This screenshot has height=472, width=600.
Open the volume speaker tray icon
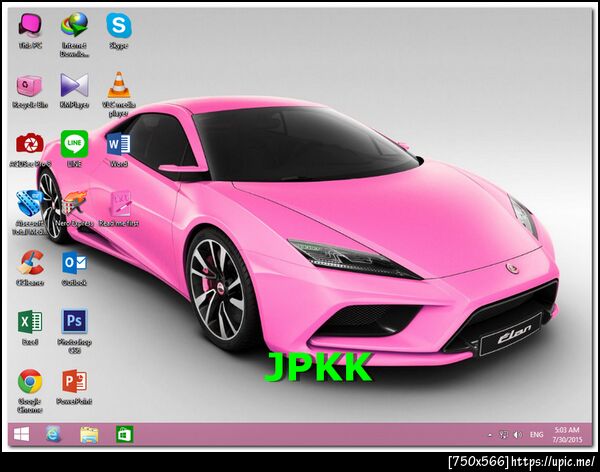(518, 435)
